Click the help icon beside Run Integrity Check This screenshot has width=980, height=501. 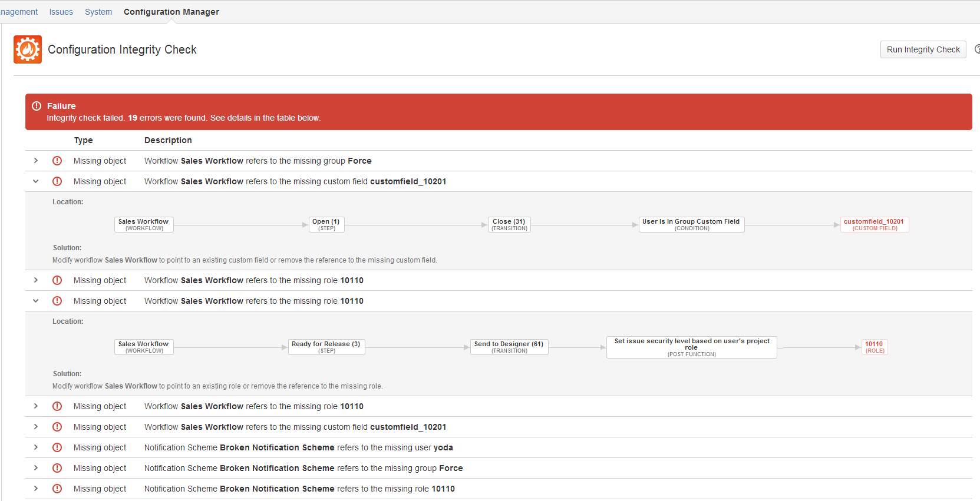(x=977, y=49)
